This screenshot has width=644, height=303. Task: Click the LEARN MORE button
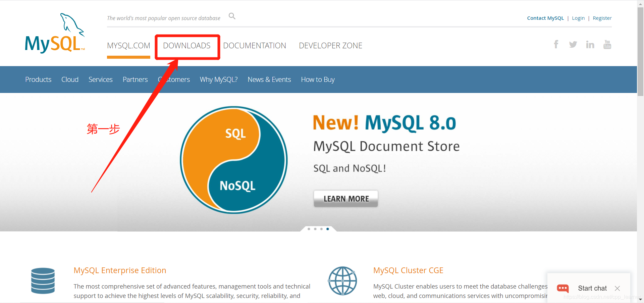346,199
